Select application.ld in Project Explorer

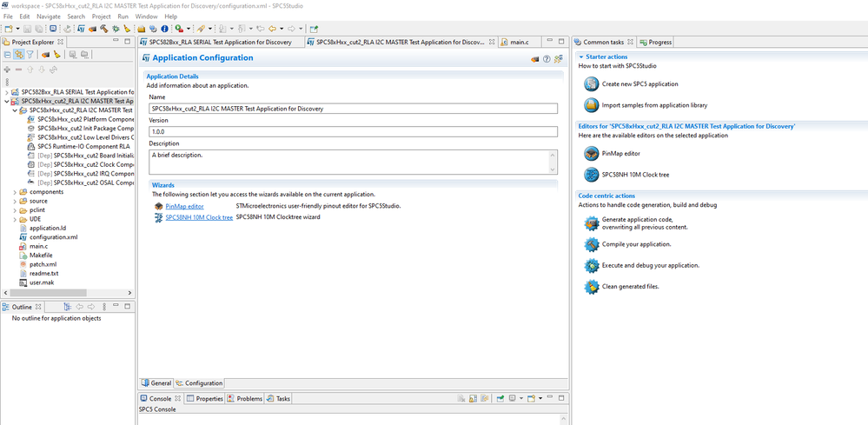tap(47, 229)
